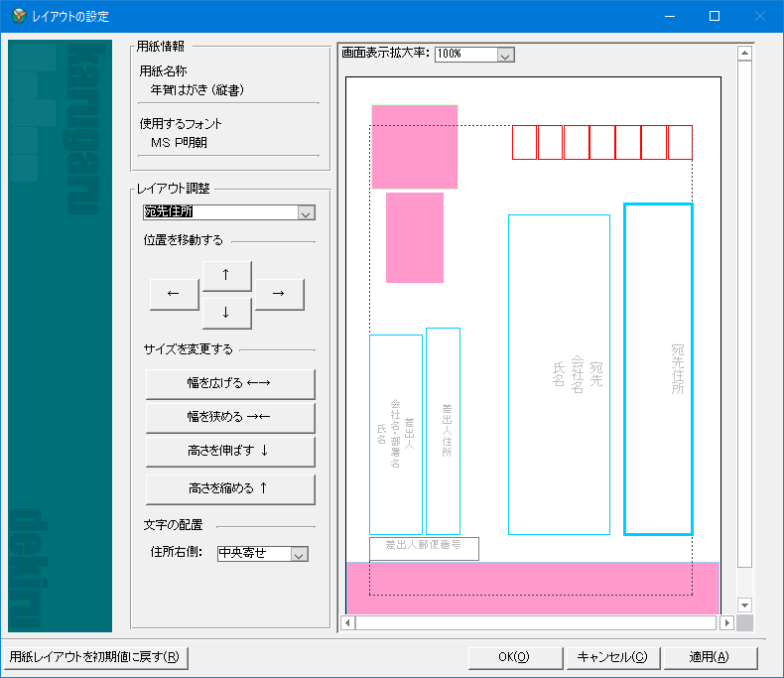Open the 宛先住所 layout item dropdown
Viewport: 784px width, 678px height.
pos(306,213)
